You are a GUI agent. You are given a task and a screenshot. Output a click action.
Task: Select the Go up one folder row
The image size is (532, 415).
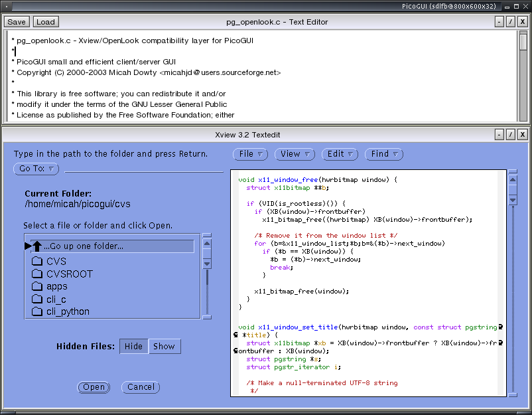112,246
